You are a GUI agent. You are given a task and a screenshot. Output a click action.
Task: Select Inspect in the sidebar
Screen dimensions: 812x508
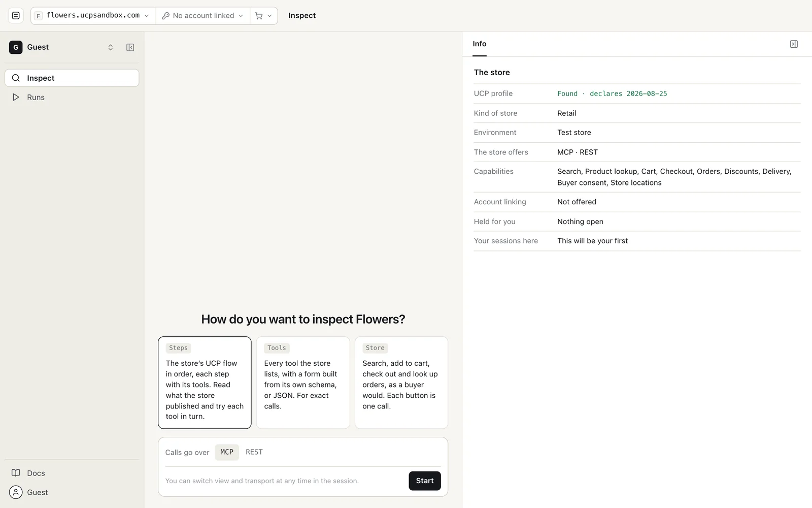coord(72,78)
